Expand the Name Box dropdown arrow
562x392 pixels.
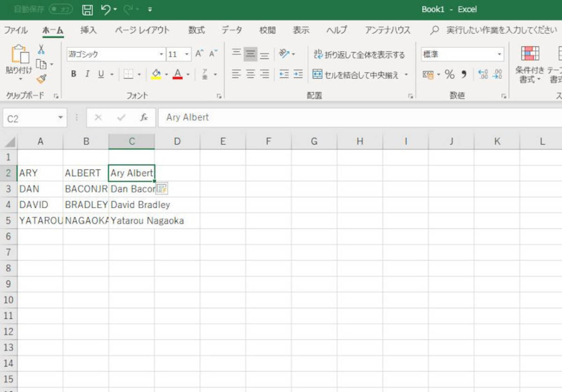coord(60,118)
